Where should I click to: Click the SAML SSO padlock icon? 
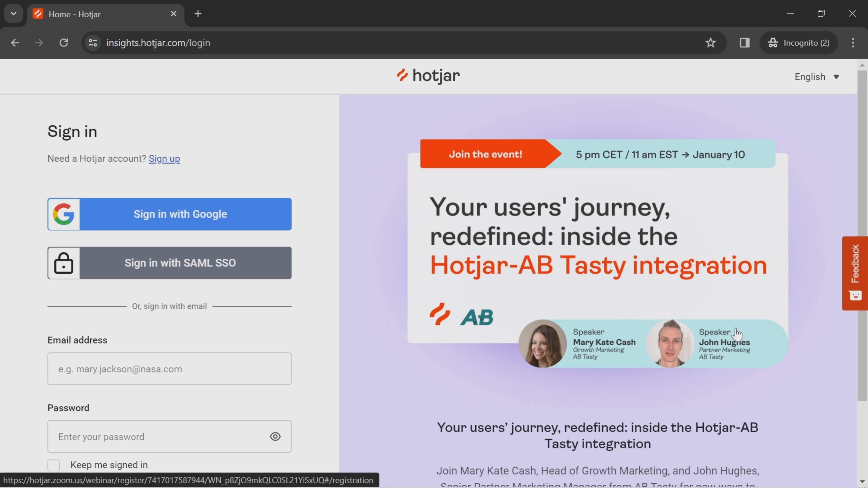64,263
